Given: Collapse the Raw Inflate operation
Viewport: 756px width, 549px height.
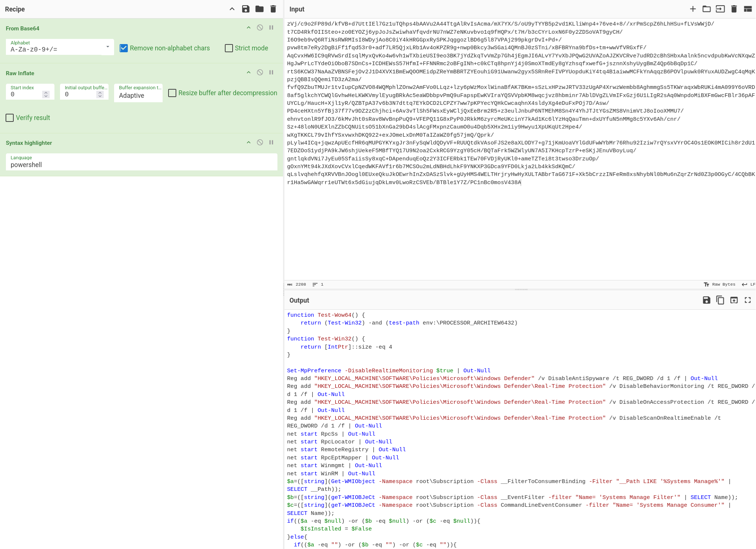Looking at the screenshot, I should [249, 73].
